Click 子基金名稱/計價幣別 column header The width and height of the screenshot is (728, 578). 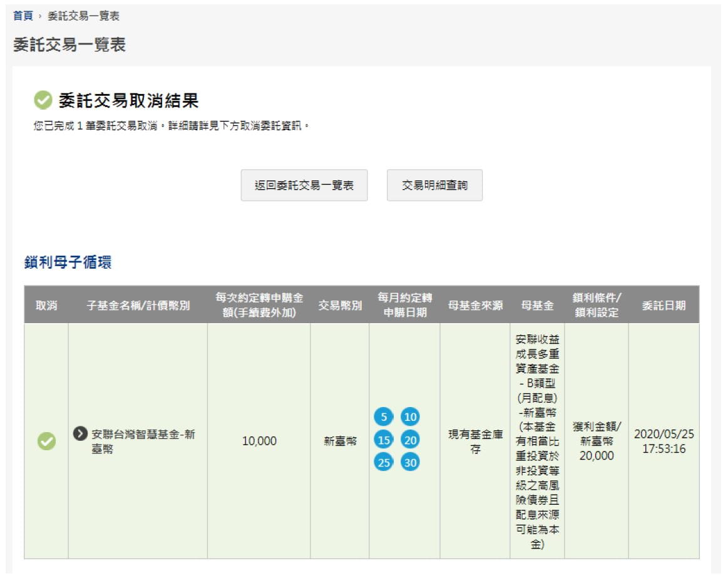pos(138,305)
